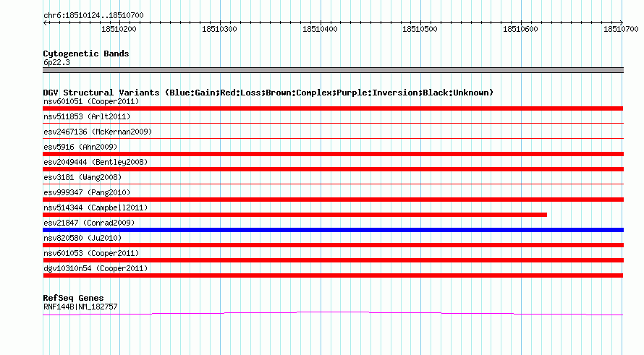Screen dimensions: 644x355
Task: Click the 18510500 ruler position label
Action: [420, 29]
